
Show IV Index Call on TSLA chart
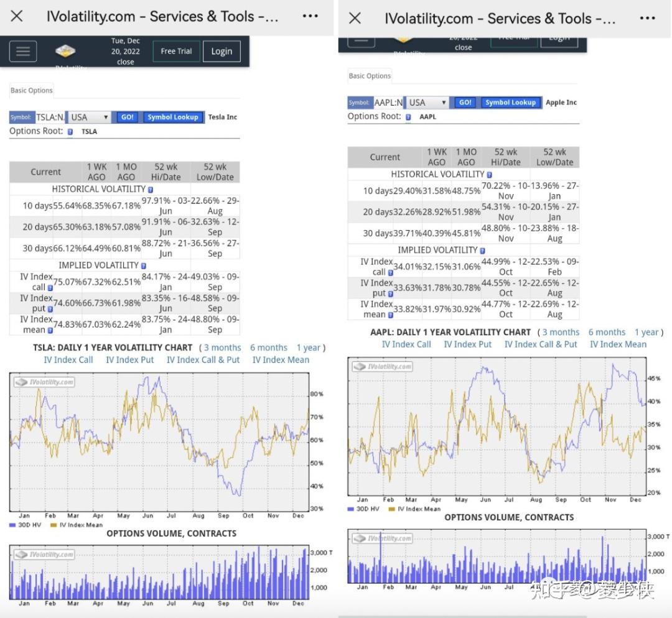[68, 360]
